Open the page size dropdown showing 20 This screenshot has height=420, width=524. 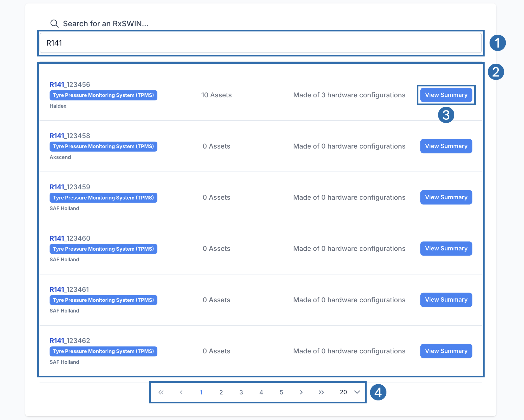point(349,392)
